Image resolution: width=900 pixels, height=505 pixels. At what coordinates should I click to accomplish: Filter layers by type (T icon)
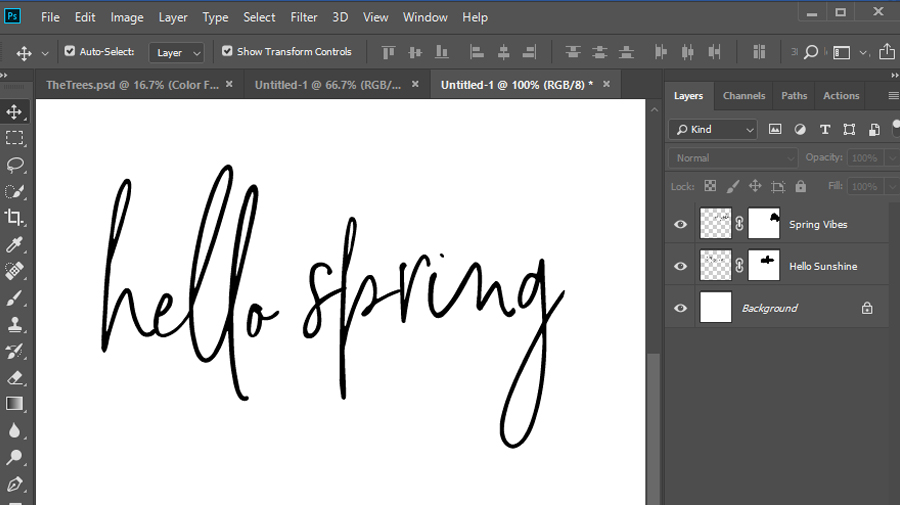[825, 130]
